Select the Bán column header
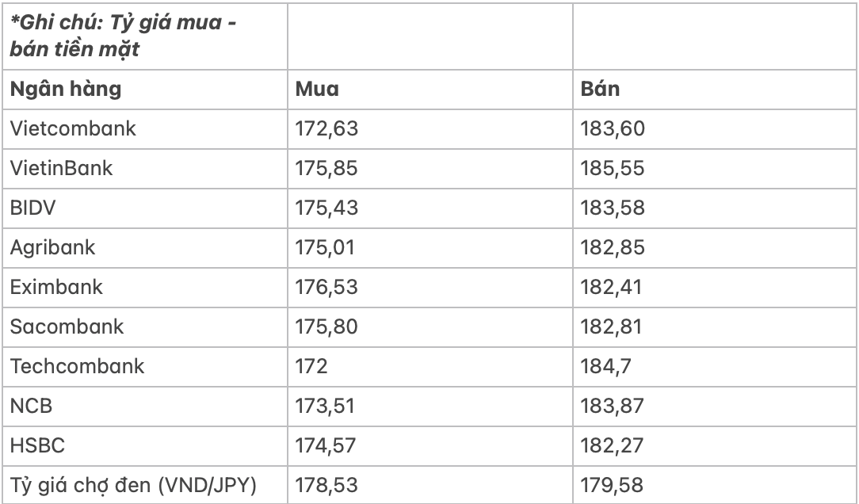 pos(600,89)
